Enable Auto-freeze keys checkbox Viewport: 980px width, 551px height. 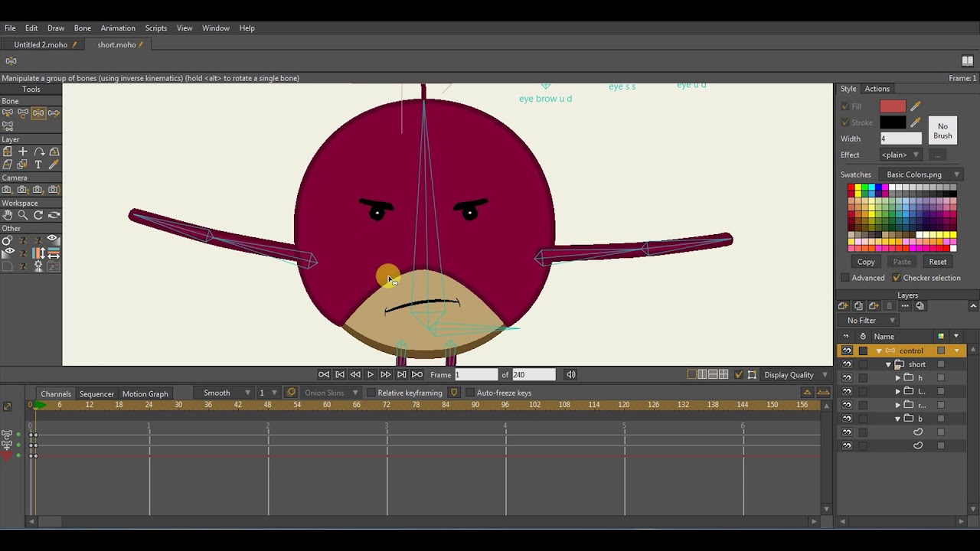coord(470,393)
